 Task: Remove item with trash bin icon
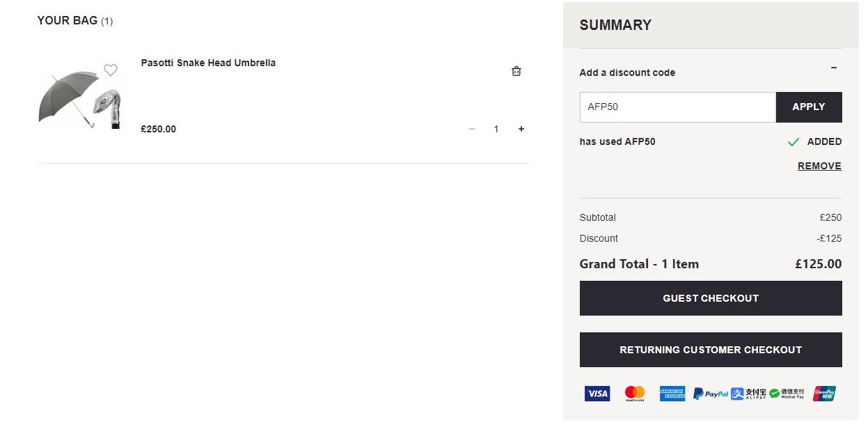[x=516, y=71]
